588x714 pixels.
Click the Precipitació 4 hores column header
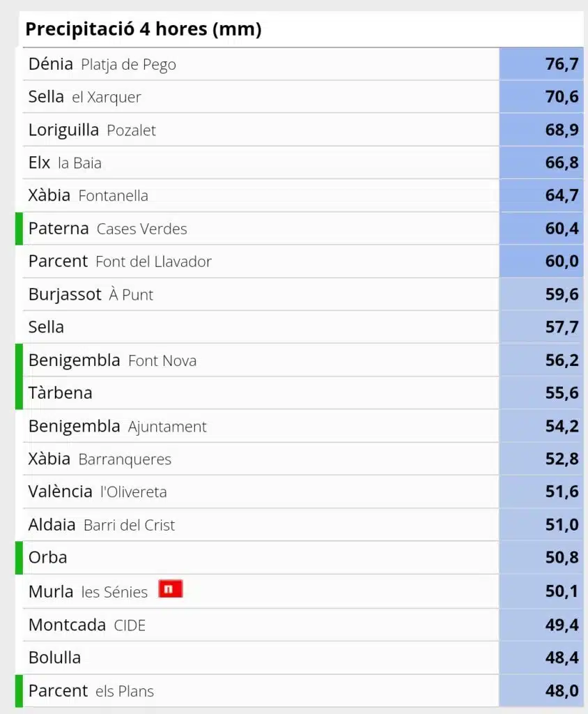(144, 29)
